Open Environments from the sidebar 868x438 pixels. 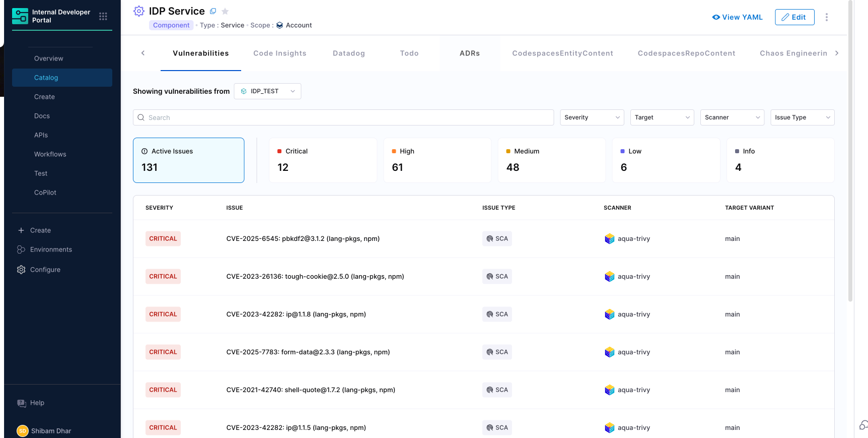click(x=51, y=249)
